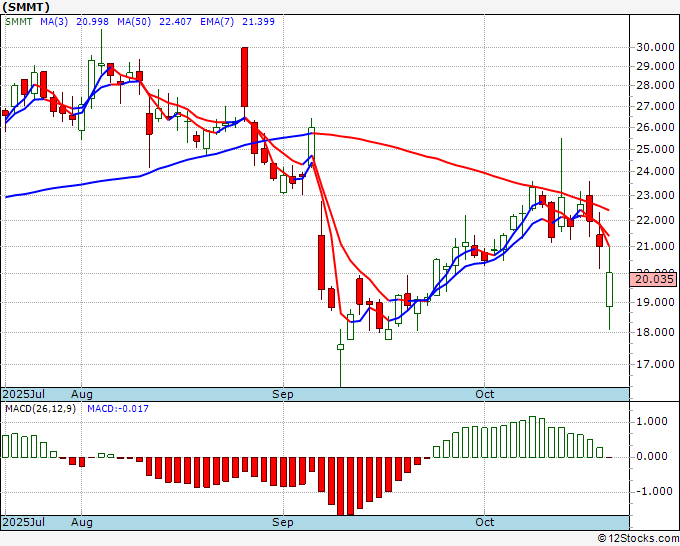
Task: Click the tallest green MACD histogram bar
Action: click(x=533, y=437)
